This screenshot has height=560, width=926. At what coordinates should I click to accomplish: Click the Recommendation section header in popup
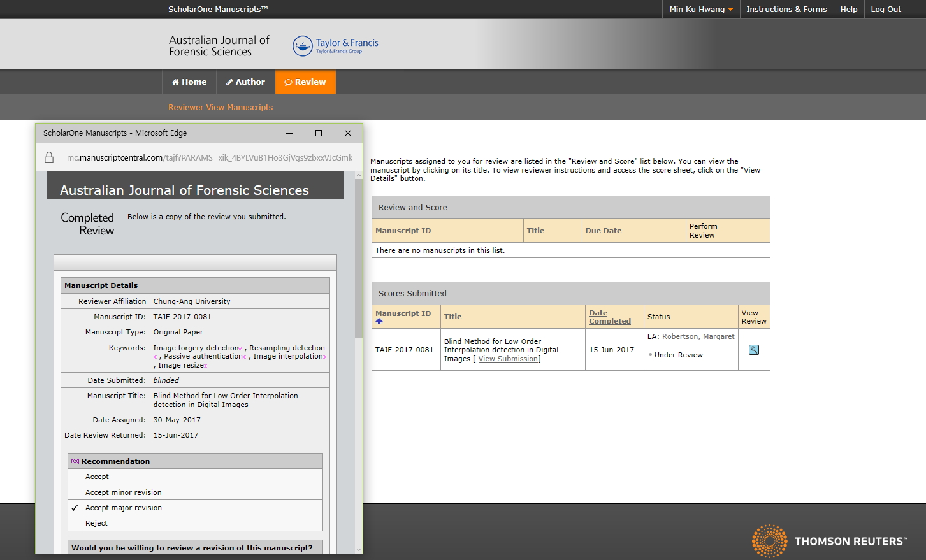[195, 461]
